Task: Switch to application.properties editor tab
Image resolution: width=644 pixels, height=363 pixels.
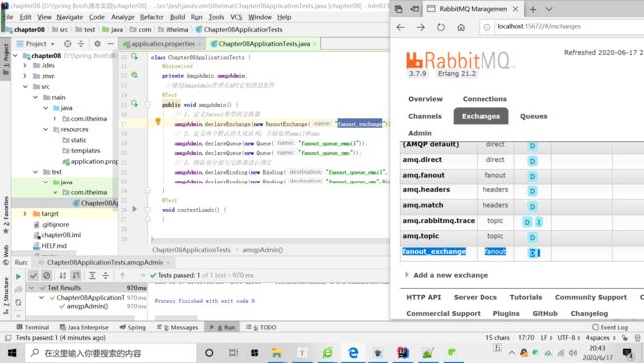Action: tap(161, 44)
